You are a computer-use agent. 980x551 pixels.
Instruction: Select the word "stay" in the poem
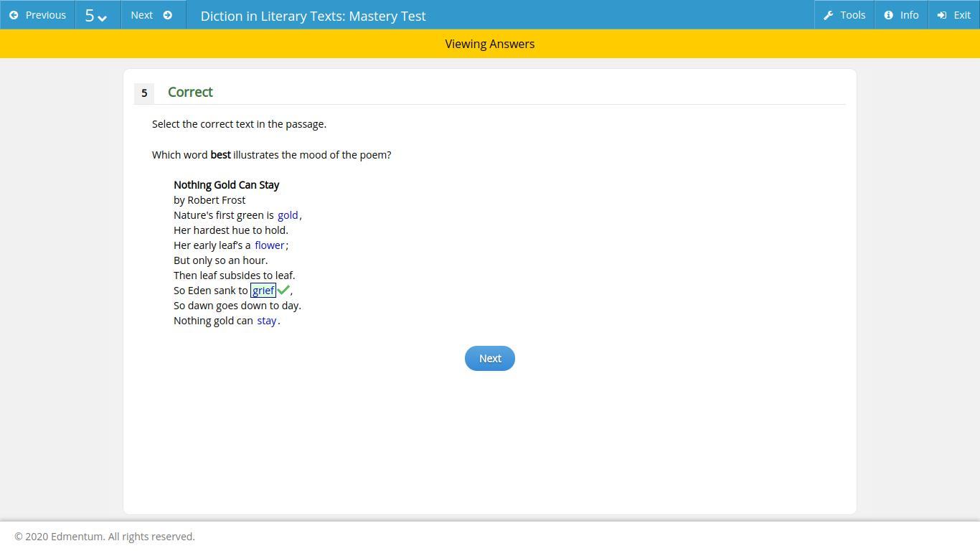click(267, 321)
